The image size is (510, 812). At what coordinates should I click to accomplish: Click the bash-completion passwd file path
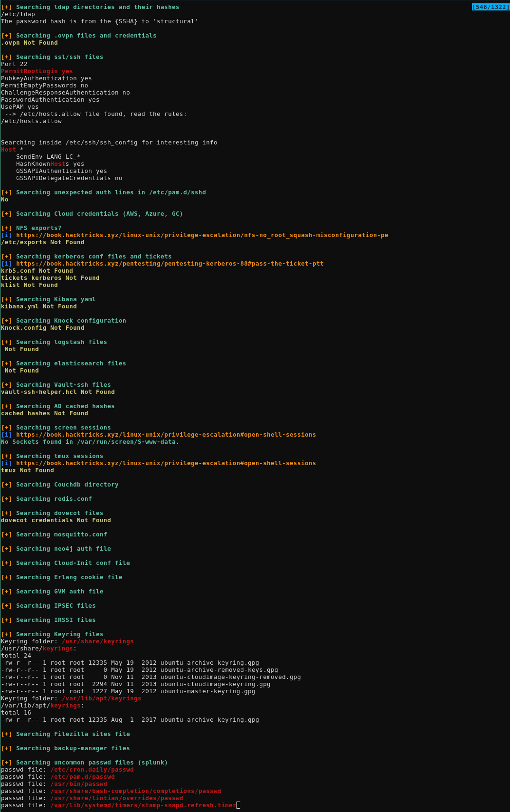(135, 791)
